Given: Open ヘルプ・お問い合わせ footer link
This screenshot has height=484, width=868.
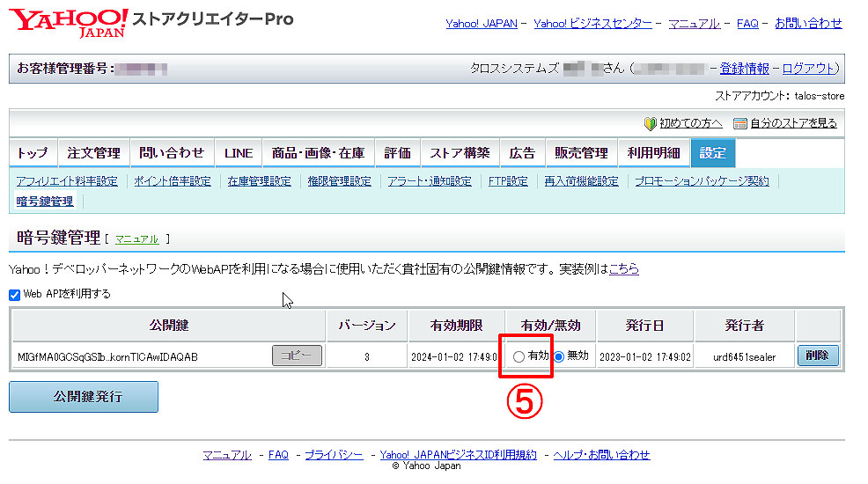Looking at the screenshot, I should [602, 455].
